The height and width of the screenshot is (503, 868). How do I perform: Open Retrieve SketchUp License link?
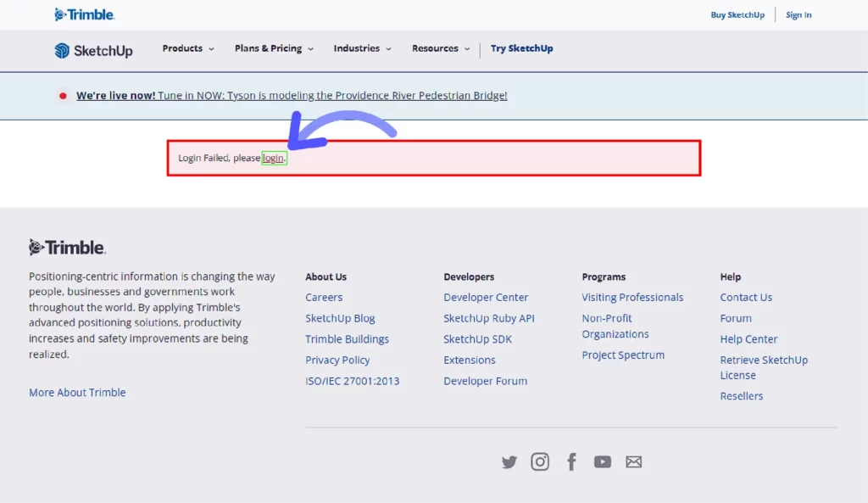point(764,367)
